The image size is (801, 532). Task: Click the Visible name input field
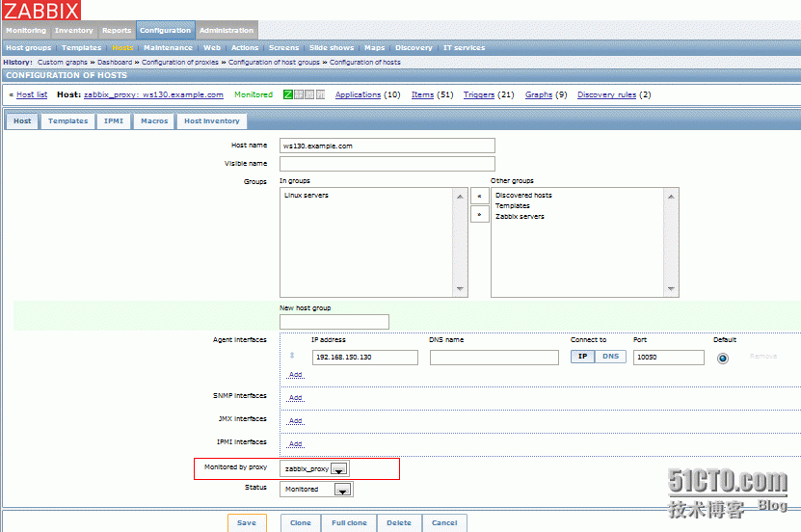(387, 164)
